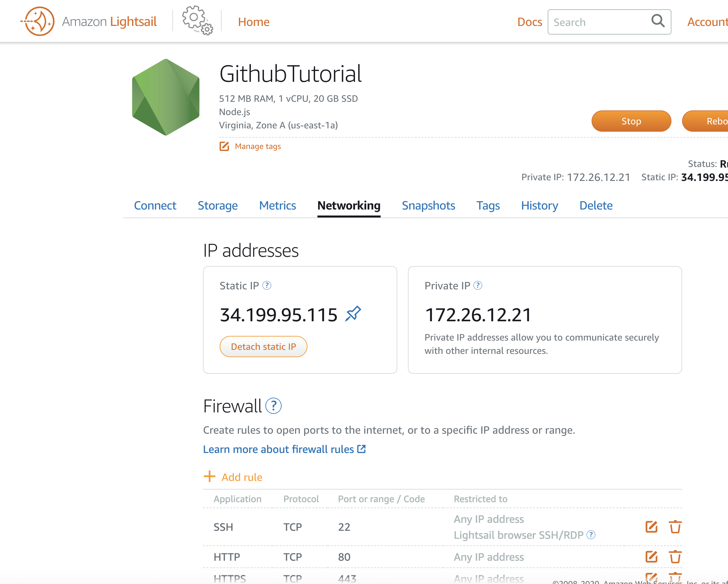
Task: Open Lightsail browser SSH/RDP help icon
Action: pyautogui.click(x=591, y=535)
